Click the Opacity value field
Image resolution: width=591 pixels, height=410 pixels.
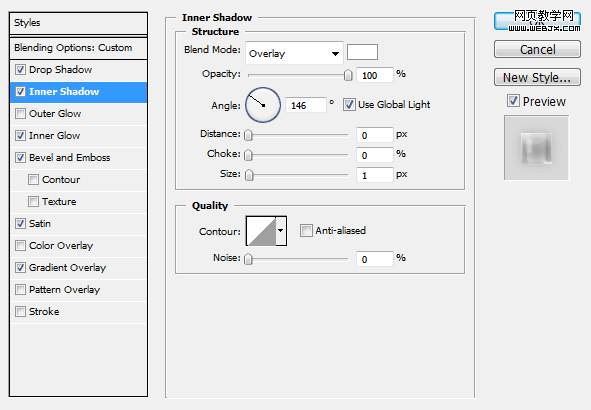[x=375, y=75]
